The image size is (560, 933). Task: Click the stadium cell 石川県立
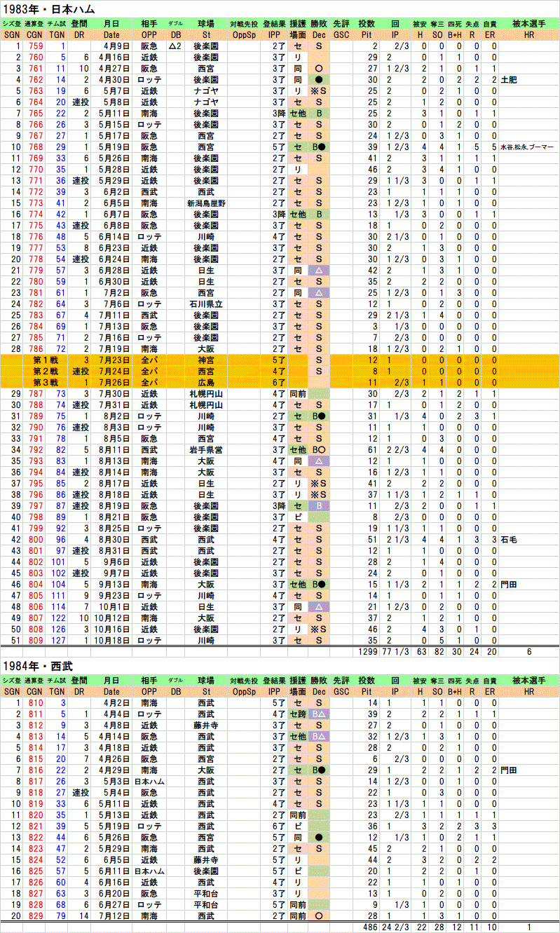click(206, 304)
